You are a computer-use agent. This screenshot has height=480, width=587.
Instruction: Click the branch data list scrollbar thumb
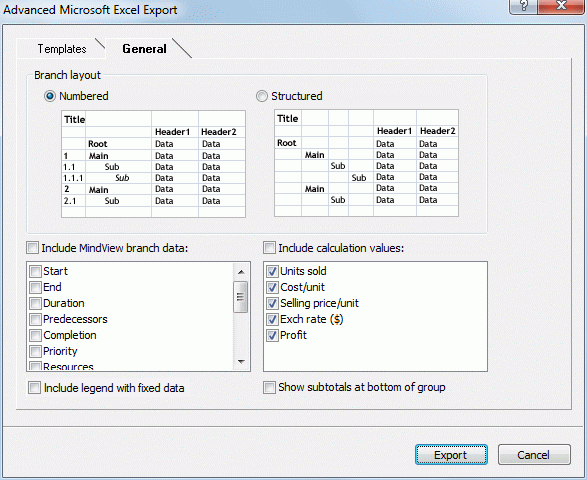click(x=241, y=297)
